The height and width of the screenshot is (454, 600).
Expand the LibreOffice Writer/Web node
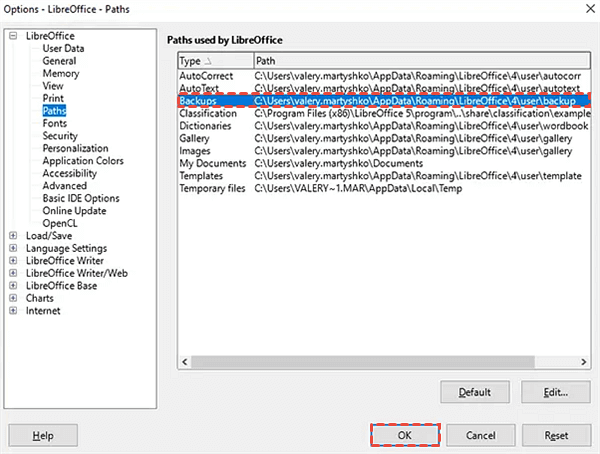point(13,273)
